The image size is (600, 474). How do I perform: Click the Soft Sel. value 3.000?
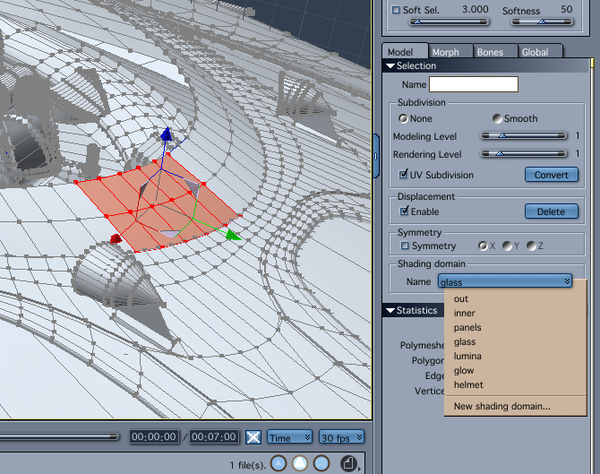pos(475,9)
